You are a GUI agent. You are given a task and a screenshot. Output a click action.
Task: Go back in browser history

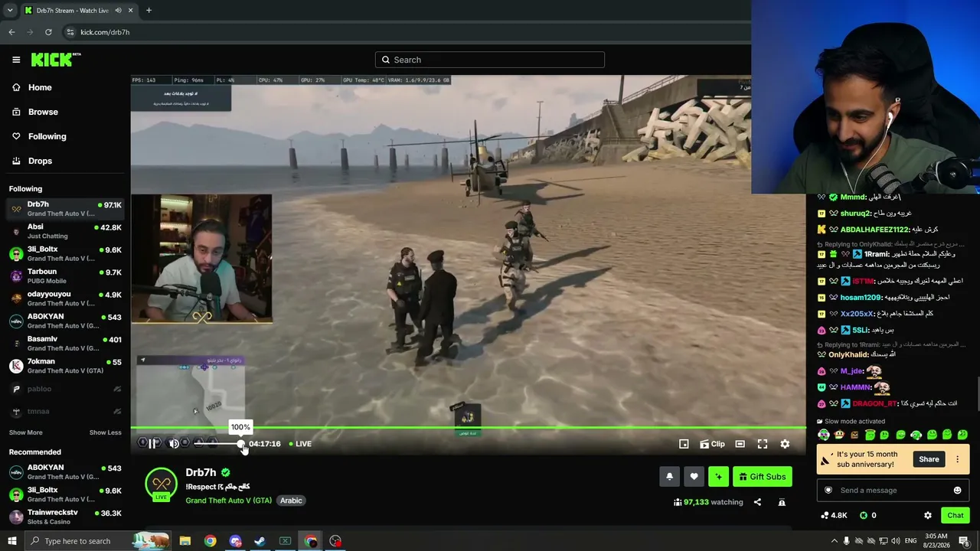pos(11,32)
